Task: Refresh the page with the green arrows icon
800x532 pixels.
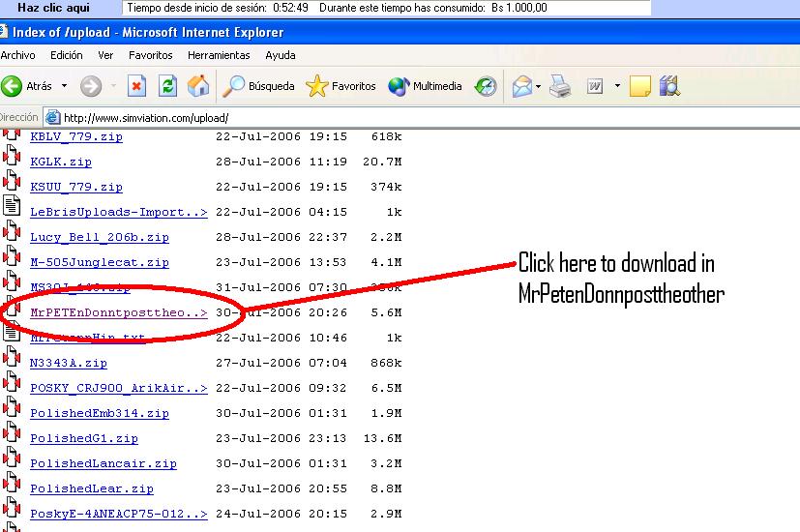Action: click(167, 86)
